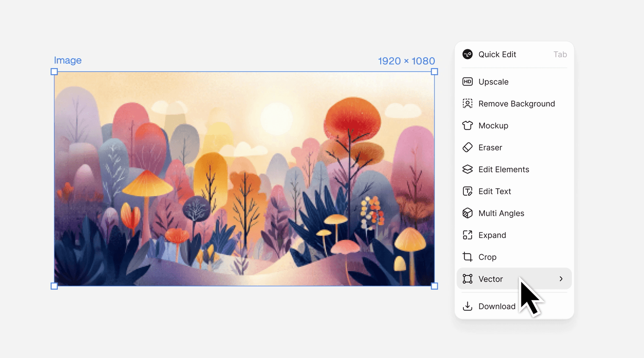Click the Edit Text icon
644x358 pixels.
[467, 192]
